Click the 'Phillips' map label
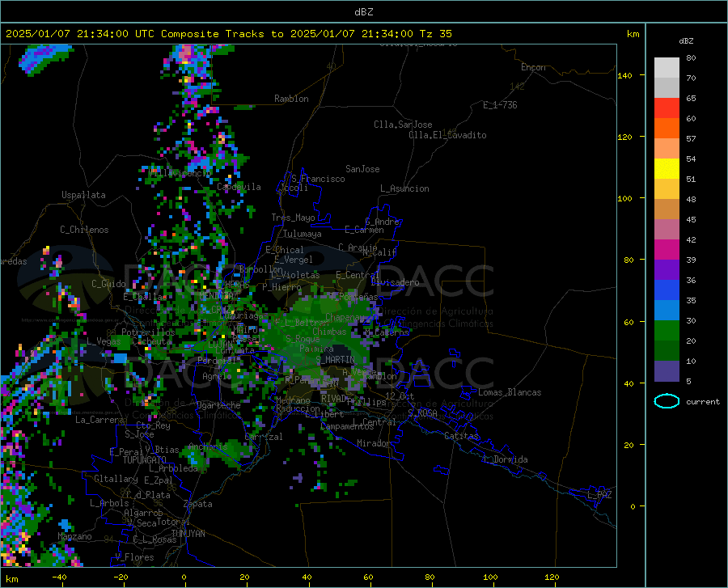Screen dimensions: 728x588 click(x=366, y=402)
